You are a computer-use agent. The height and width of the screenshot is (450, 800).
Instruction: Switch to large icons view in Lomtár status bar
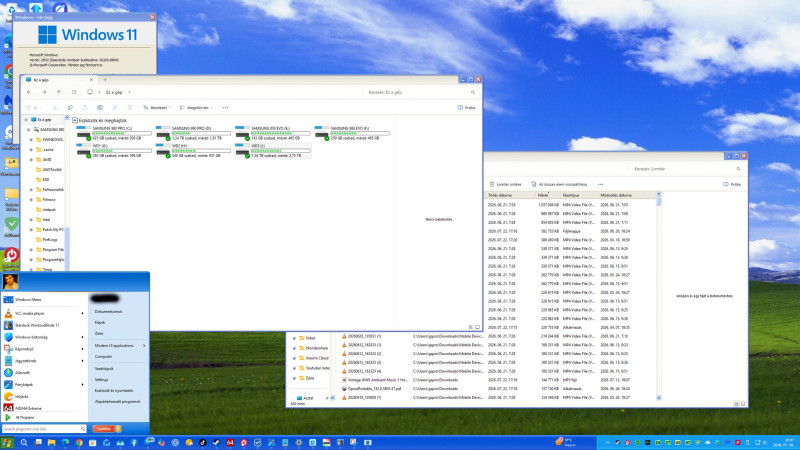point(743,404)
